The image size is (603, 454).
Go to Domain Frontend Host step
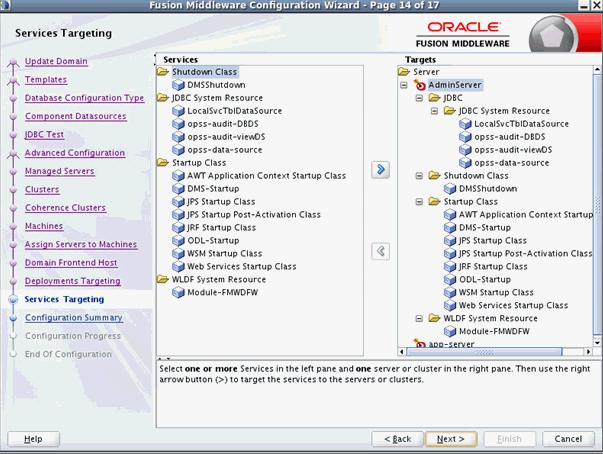(71, 263)
